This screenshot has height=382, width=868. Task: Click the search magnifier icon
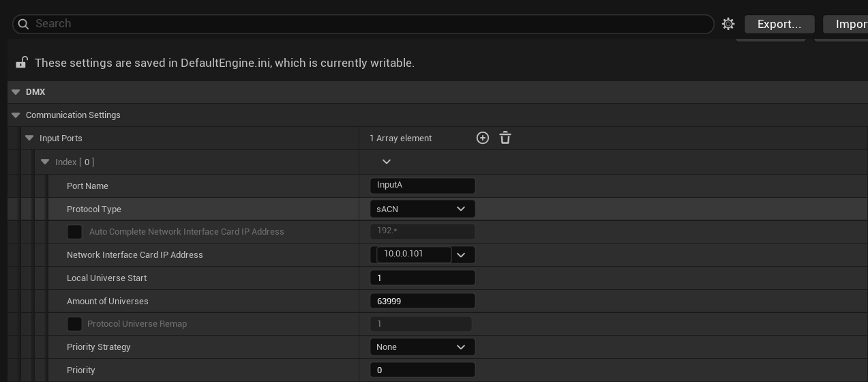pyautogui.click(x=23, y=24)
